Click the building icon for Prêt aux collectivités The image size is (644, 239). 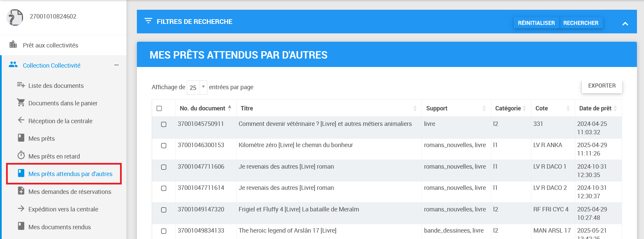13,44
